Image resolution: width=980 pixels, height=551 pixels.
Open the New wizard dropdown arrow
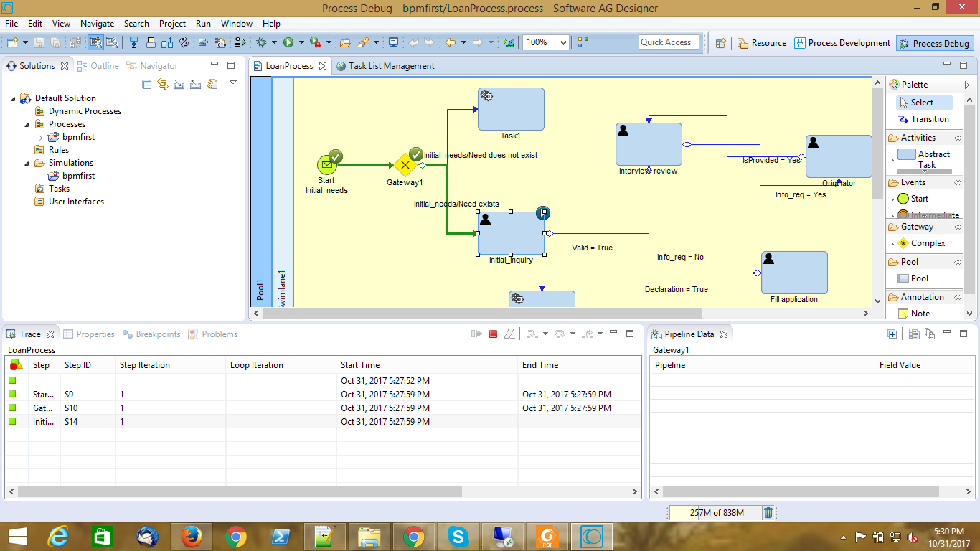tap(24, 43)
